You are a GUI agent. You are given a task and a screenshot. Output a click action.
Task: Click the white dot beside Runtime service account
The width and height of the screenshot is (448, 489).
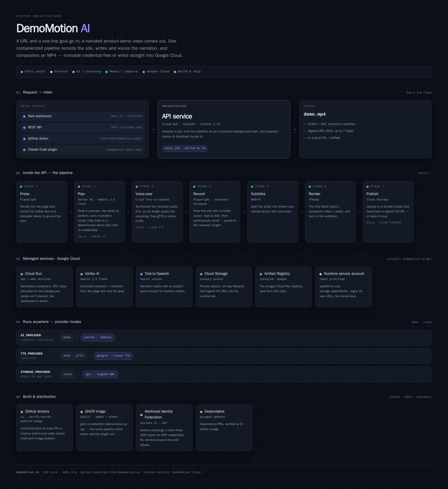[321, 274]
